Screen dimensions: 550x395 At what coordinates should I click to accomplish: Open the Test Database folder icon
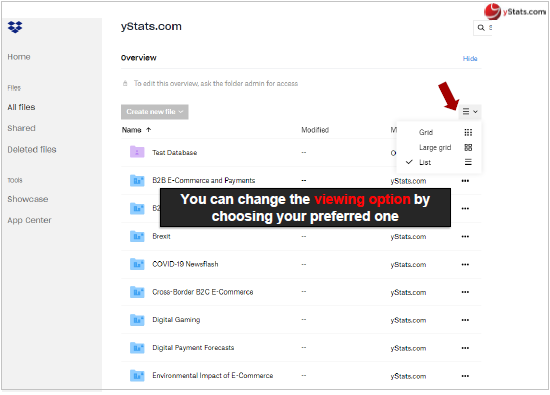pyautogui.click(x=137, y=152)
